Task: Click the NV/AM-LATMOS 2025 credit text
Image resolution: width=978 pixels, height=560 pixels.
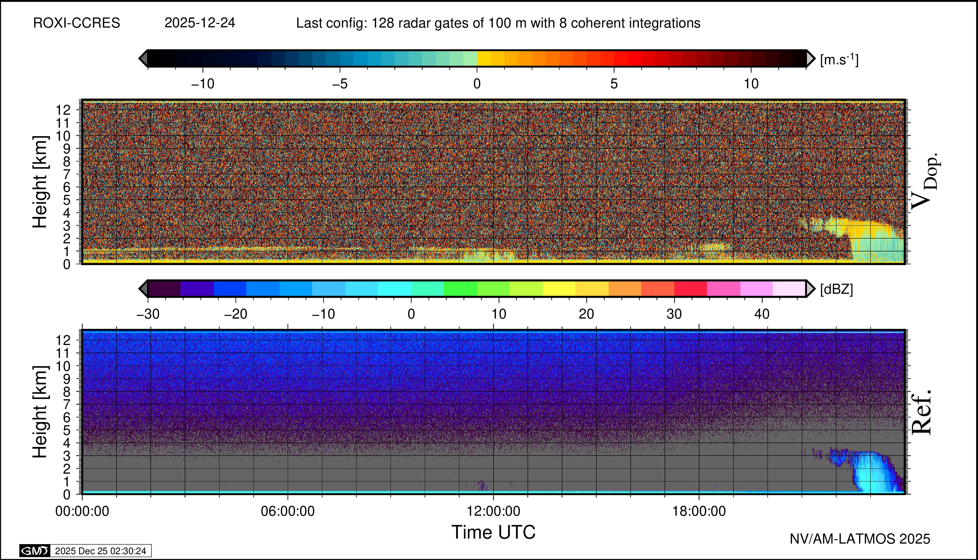Action: [860, 539]
